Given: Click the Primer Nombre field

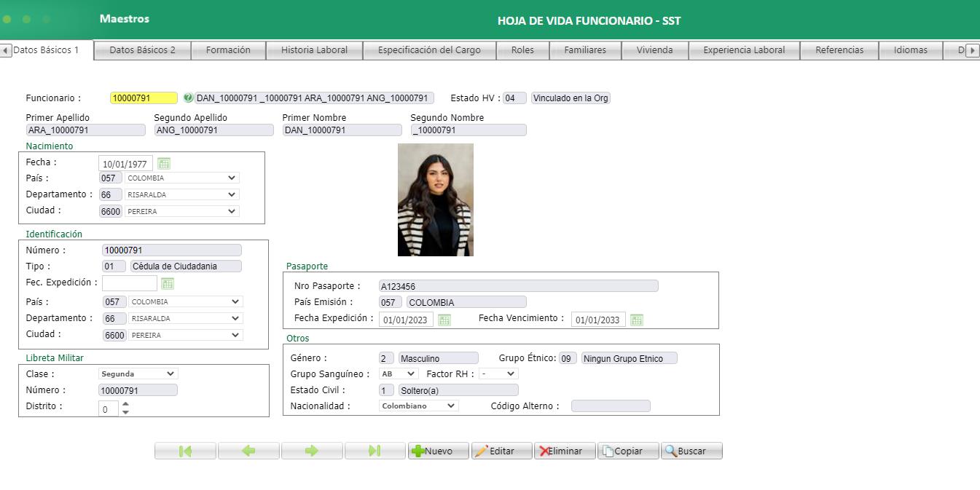Looking at the screenshot, I should (x=342, y=130).
